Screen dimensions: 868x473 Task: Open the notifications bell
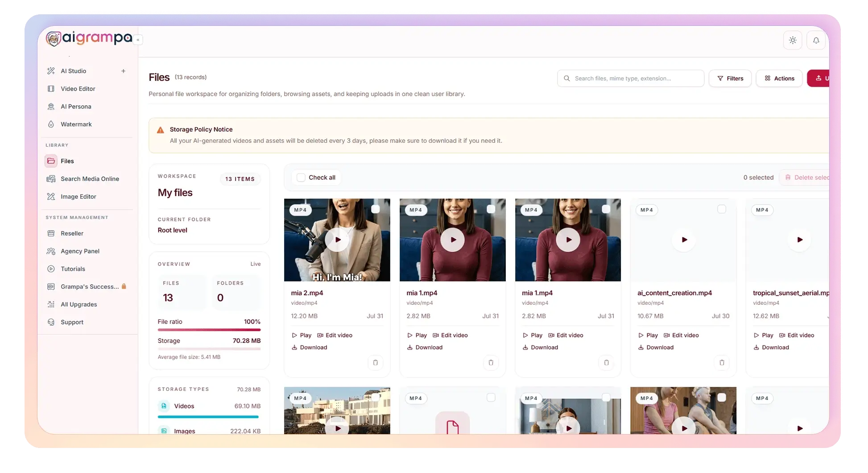[x=816, y=40]
